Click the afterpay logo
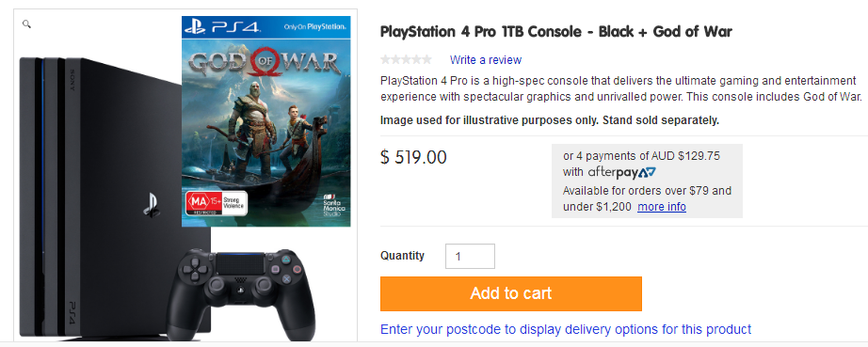The height and width of the screenshot is (347, 868). click(621, 172)
